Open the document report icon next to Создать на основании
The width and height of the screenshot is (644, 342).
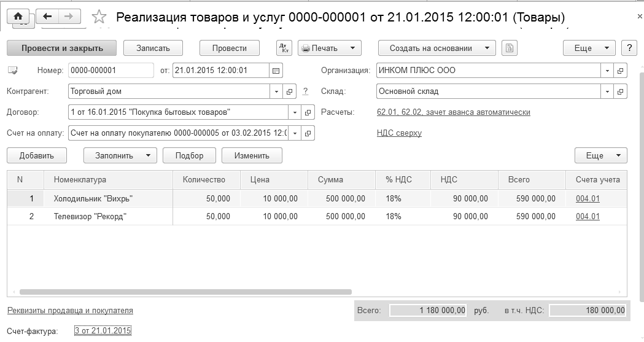pyautogui.click(x=510, y=48)
